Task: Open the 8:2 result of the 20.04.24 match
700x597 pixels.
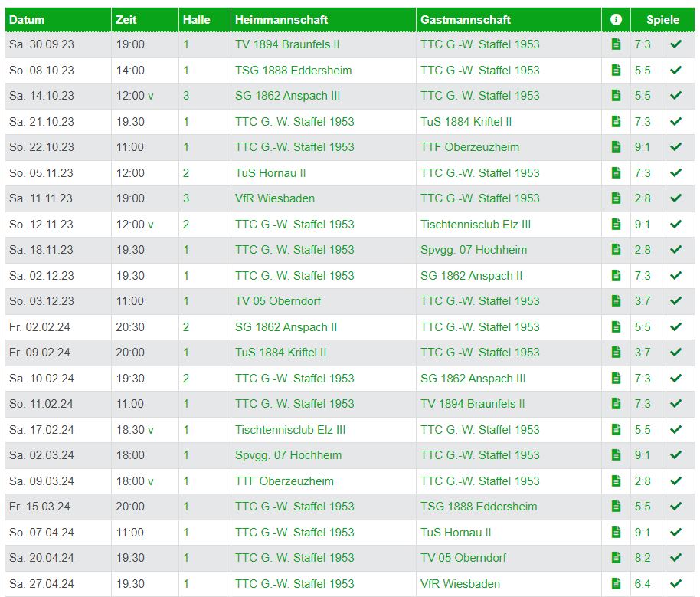Action: (x=643, y=559)
